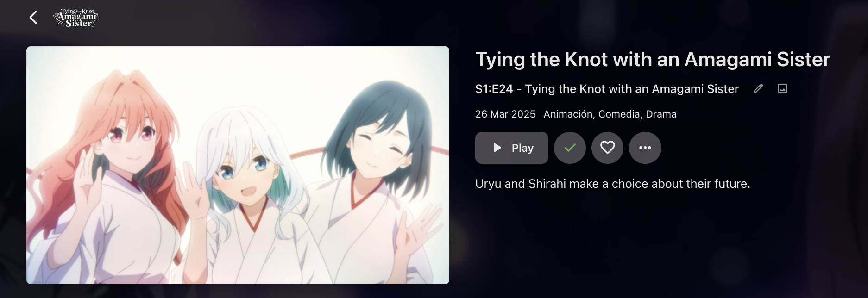Edit episode metadata with pencil icon

758,88
